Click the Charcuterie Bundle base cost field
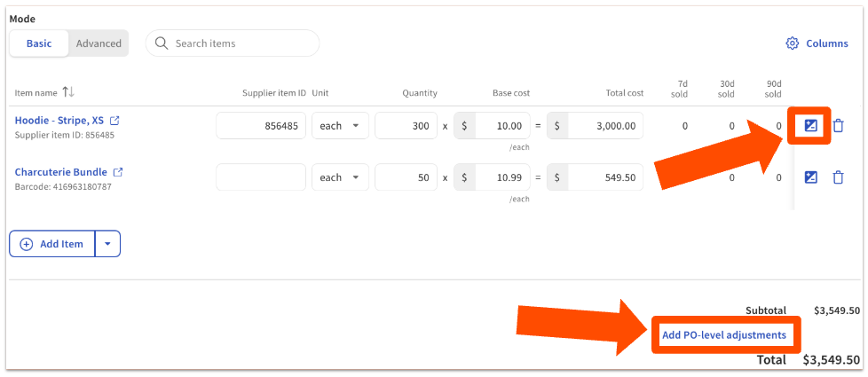The image size is (868, 377). click(503, 177)
